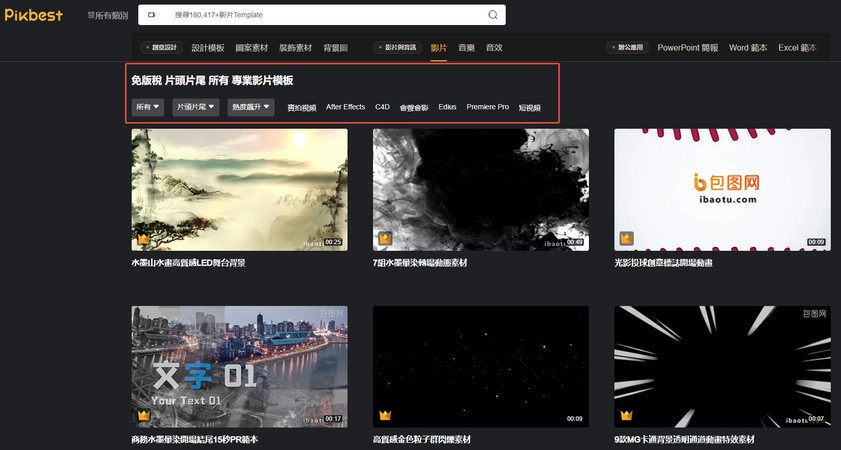Viewport: 841px width, 450px height.
Task: Open the 圖案素材 tab
Action: pos(252,48)
